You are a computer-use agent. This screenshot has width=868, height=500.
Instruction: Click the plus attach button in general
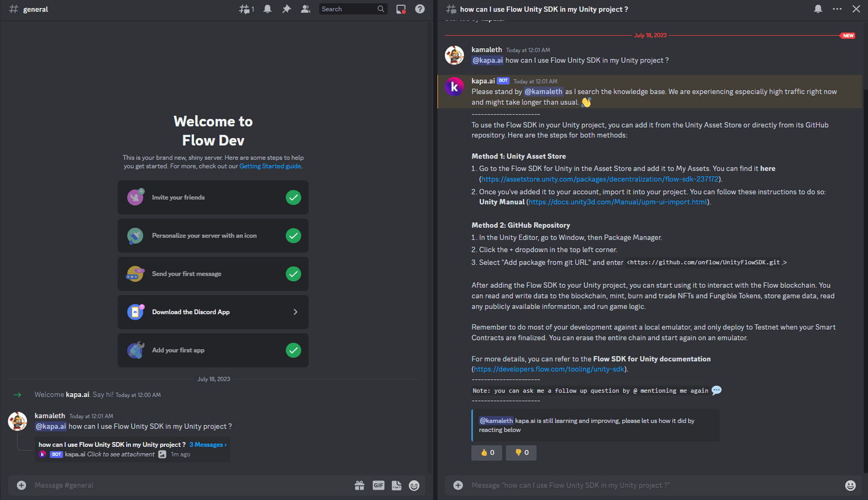tap(22, 485)
